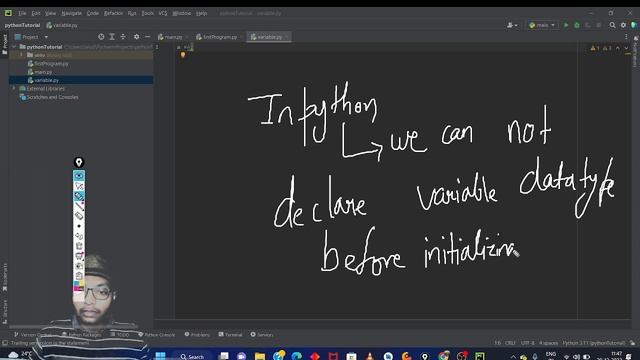Toggle the Bookmarks side tool window tab
640x360 pixels.
4,278
